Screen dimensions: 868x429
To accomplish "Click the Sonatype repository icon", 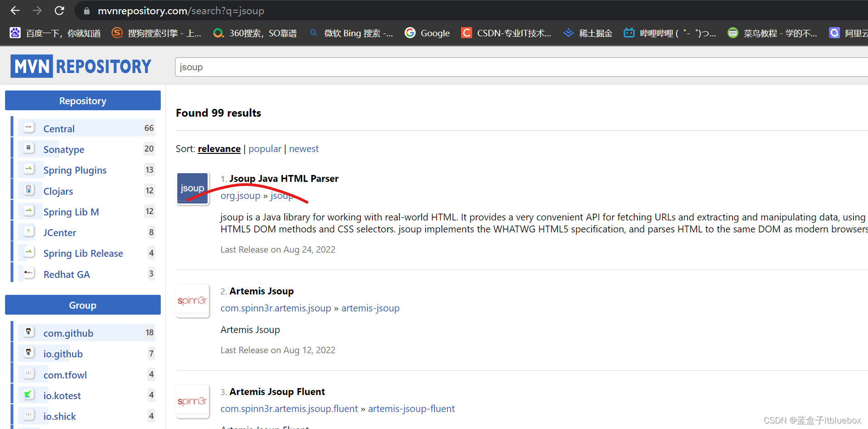I will pos(29,148).
